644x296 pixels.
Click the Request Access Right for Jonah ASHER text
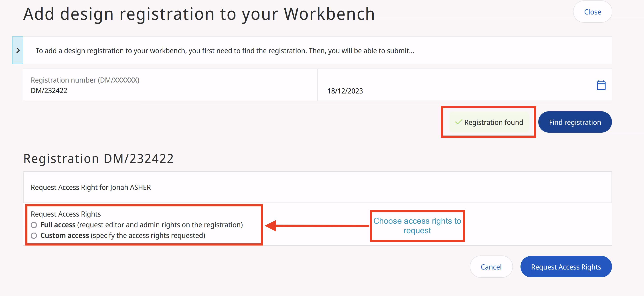point(91,187)
